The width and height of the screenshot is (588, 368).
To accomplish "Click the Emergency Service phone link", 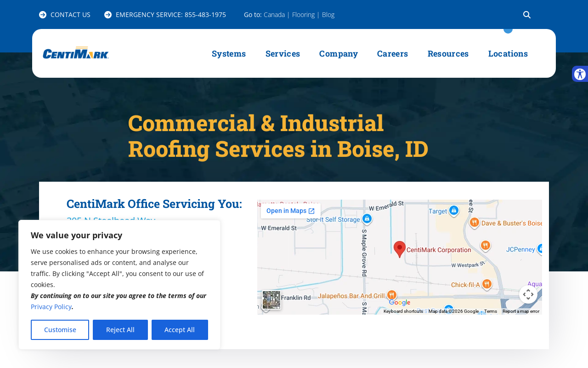I will [165, 15].
